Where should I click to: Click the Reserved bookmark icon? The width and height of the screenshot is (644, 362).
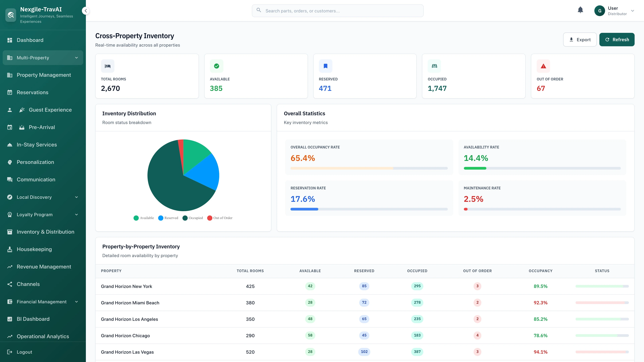point(325,66)
